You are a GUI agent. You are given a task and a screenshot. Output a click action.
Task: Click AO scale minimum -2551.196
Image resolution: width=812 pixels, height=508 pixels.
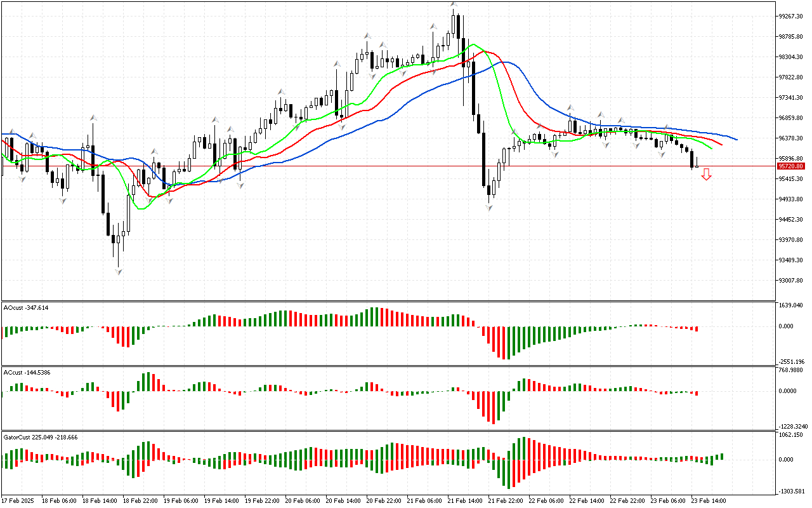pos(791,361)
